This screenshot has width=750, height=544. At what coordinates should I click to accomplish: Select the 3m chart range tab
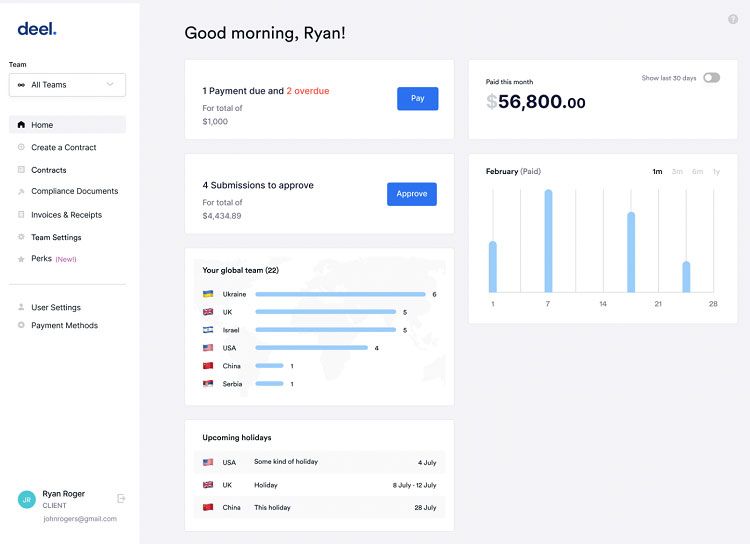677,171
